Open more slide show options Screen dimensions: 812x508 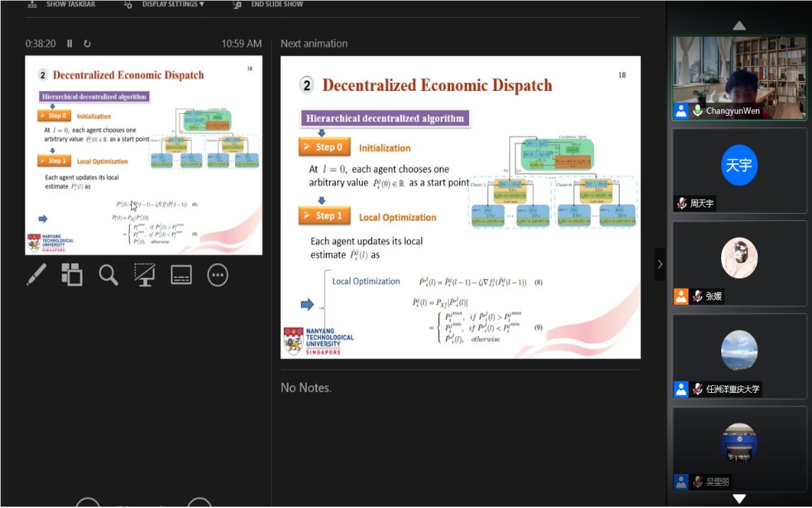click(x=217, y=274)
